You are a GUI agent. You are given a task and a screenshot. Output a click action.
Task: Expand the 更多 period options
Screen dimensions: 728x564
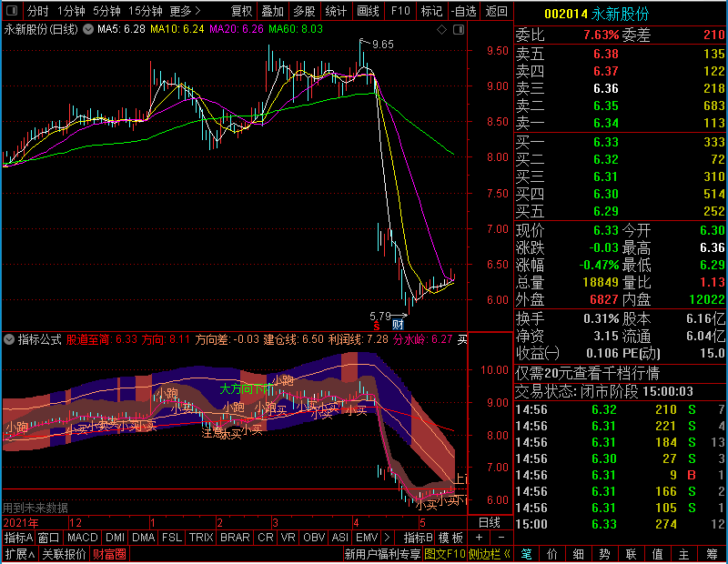(x=185, y=11)
